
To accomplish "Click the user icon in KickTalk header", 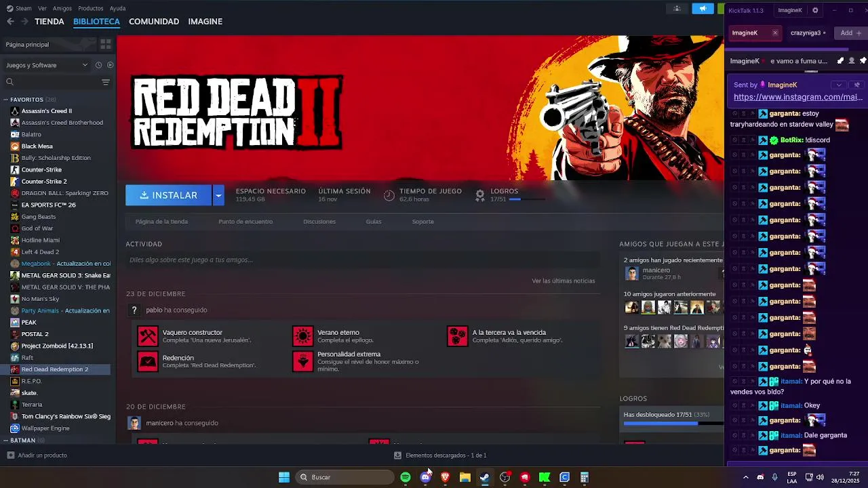I will coord(852,61).
